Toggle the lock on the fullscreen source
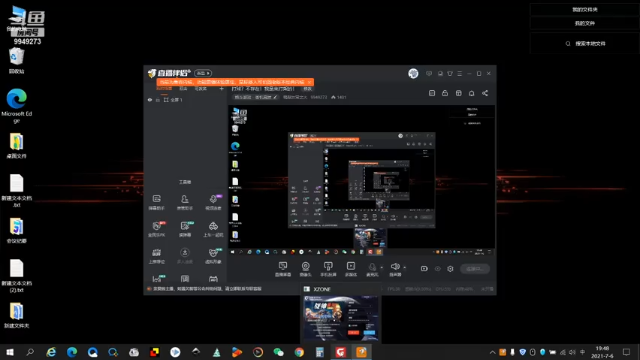The width and height of the screenshot is (640, 360). pos(158,100)
